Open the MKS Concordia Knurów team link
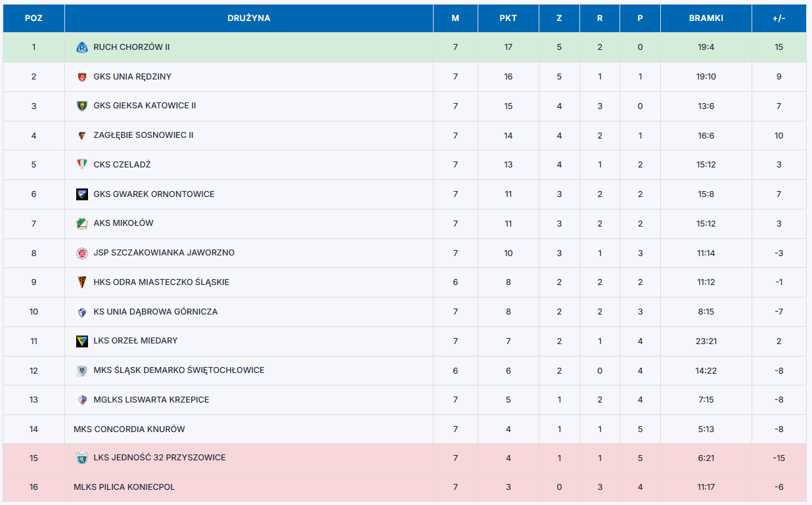Screen dimensions: 812x505 point(129,429)
